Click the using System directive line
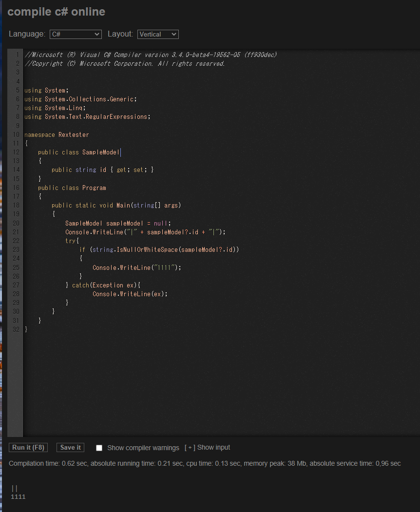Viewport: 420px width, 512px height. [x=46, y=90]
